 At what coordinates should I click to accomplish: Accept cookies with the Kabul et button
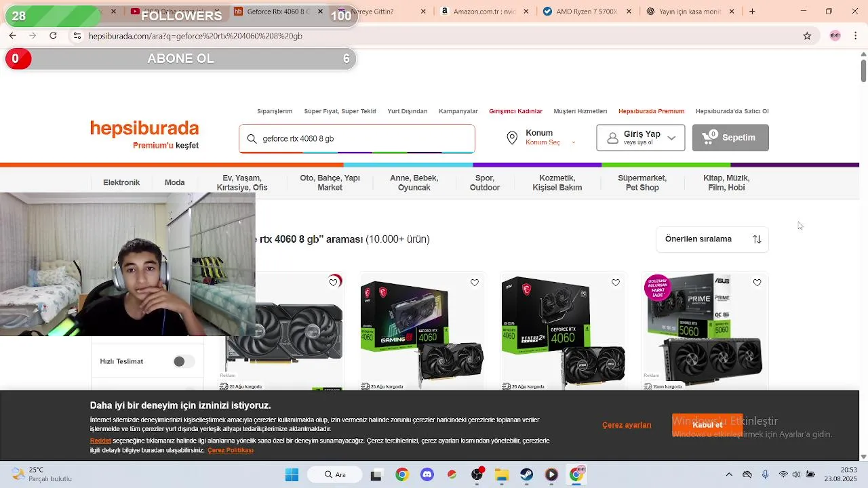pos(707,425)
